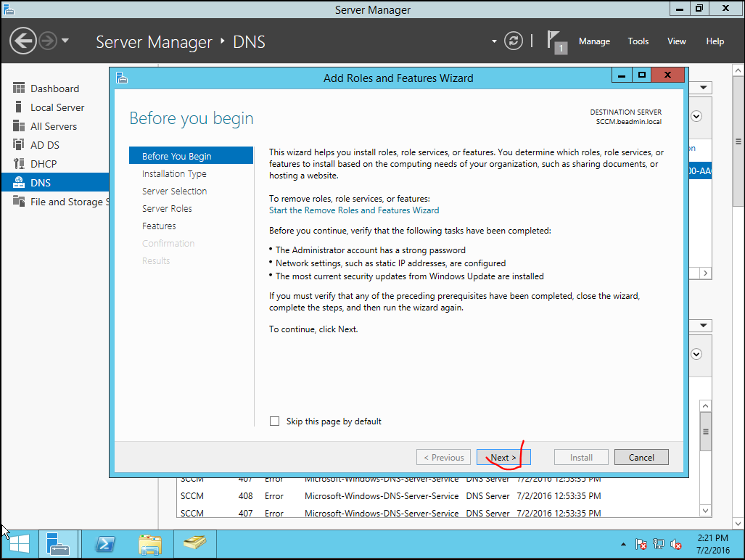The image size is (745, 560).
Task: Click Server Manager taskbar icon
Action: [x=58, y=544]
